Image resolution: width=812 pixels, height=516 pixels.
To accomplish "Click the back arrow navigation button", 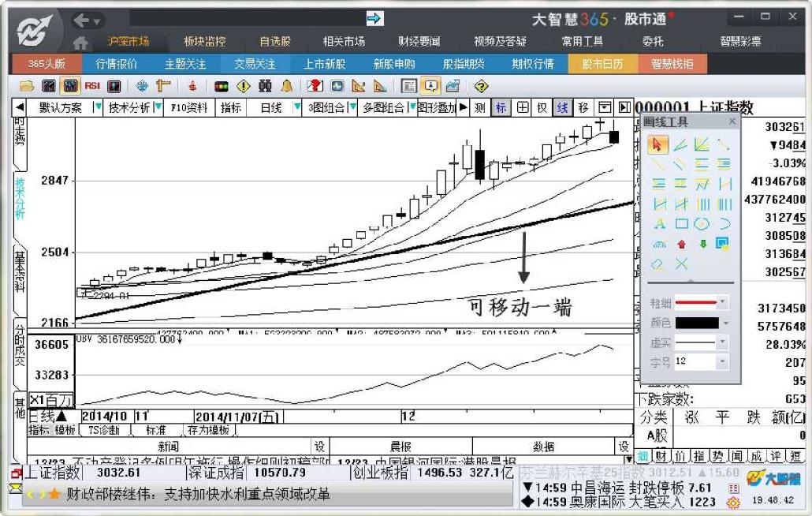I will [82, 21].
